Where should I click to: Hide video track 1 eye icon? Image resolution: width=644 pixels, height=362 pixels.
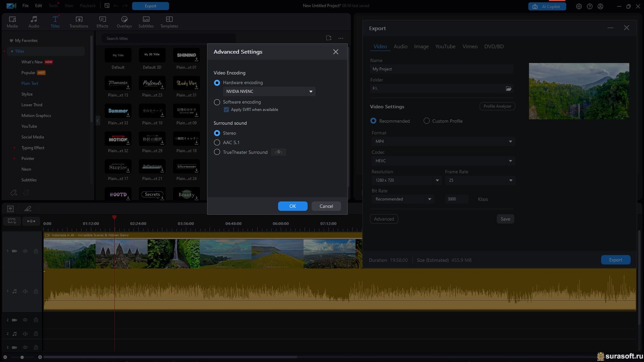pos(25,251)
